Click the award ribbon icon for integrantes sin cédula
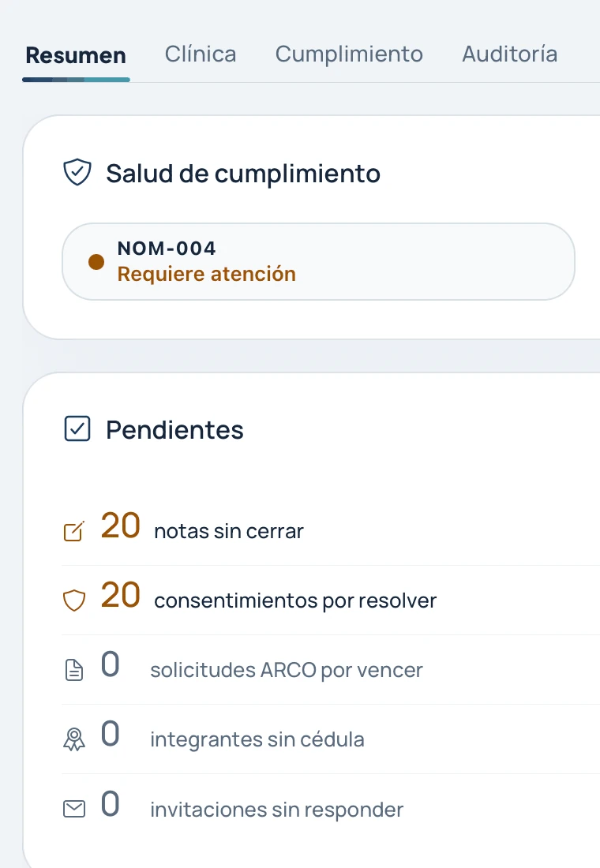 click(74, 739)
